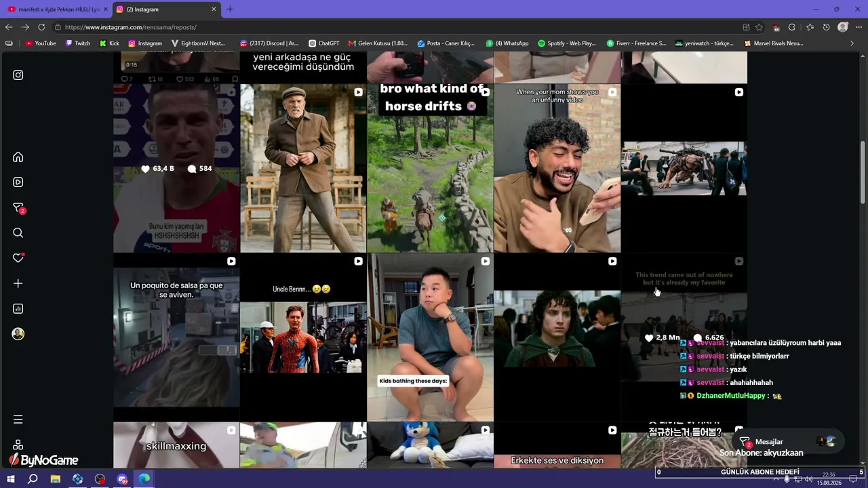Open Microsoft Edge taskbar icon
This screenshot has width=868, height=488.
click(144, 479)
